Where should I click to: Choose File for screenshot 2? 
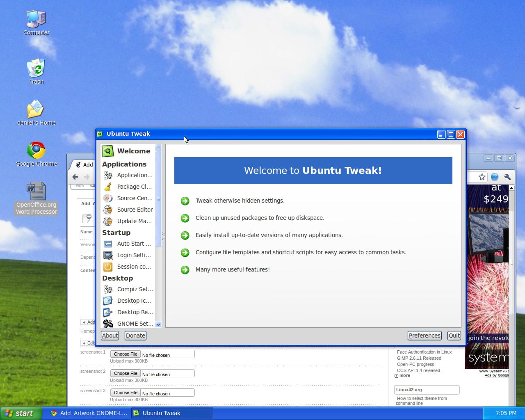coord(126,373)
